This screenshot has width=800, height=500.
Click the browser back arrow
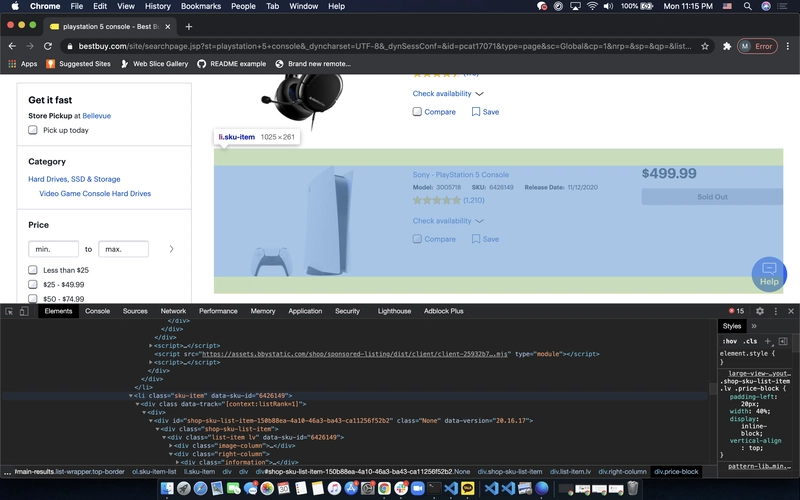coord(12,46)
